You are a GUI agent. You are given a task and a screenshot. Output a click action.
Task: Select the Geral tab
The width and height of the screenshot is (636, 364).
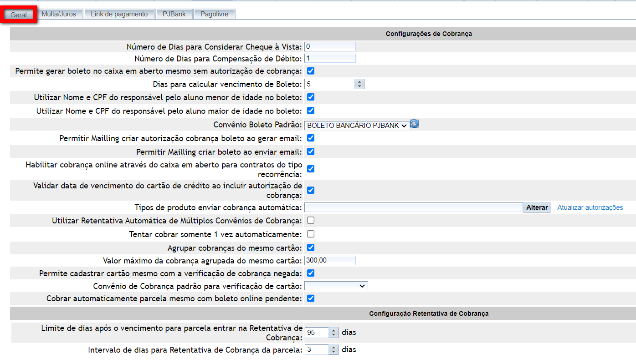click(x=19, y=15)
